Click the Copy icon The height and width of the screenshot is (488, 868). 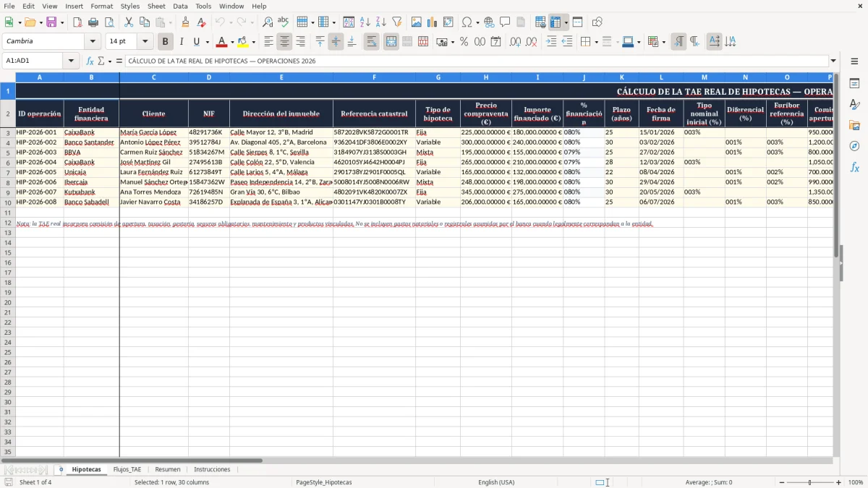(x=145, y=22)
